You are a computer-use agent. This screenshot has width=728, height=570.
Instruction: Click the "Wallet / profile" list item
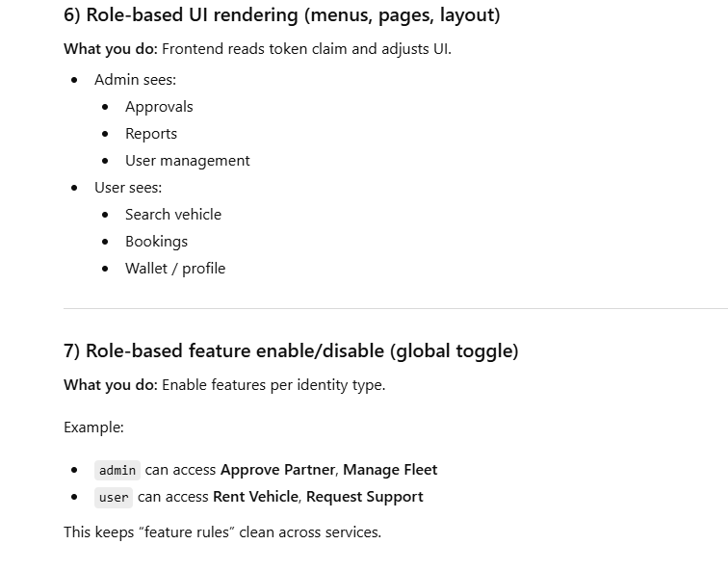[x=175, y=269]
